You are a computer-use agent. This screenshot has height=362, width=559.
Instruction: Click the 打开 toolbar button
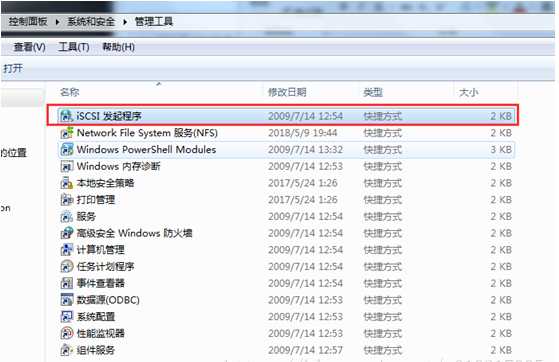coord(13,68)
